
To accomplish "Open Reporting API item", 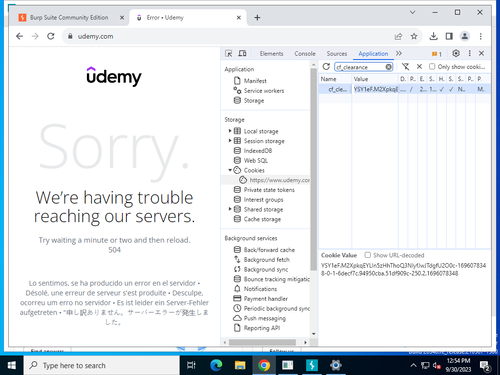I will (x=262, y=328).
